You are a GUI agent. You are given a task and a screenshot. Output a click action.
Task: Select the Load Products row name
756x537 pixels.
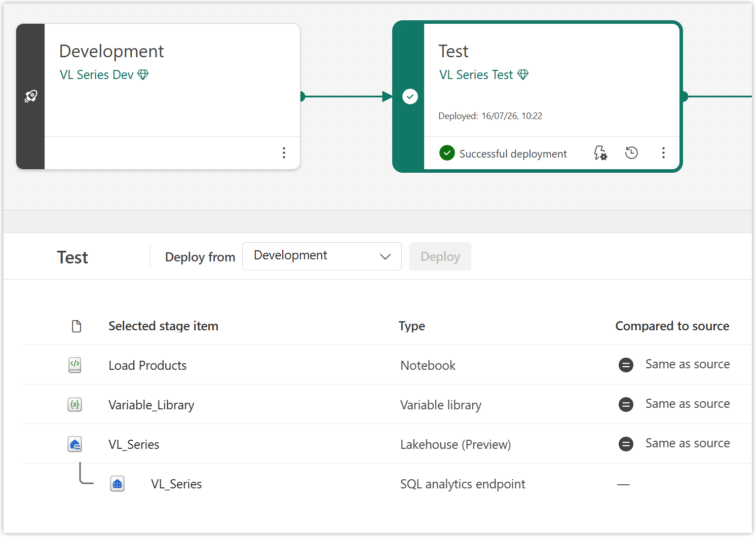[x=147, y=365]
